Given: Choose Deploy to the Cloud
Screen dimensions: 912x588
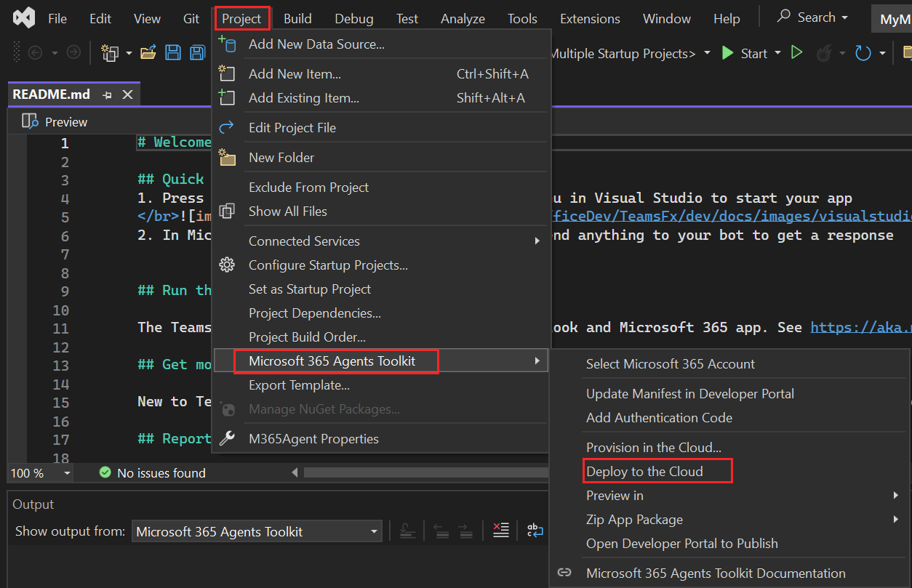Looking at the screenshot, I should (644, 471).
